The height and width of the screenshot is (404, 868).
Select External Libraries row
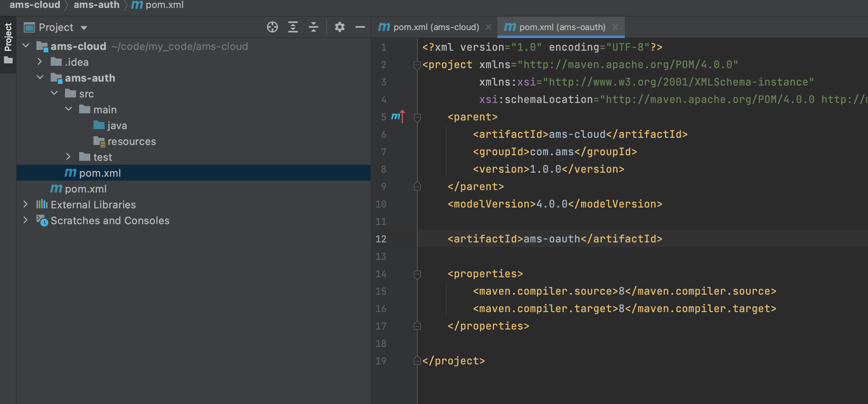coord(194,205)
